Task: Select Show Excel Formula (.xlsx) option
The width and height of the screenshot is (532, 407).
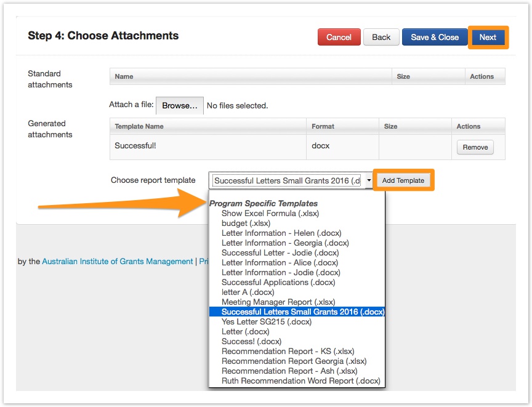Action: (x=270, y=214)
